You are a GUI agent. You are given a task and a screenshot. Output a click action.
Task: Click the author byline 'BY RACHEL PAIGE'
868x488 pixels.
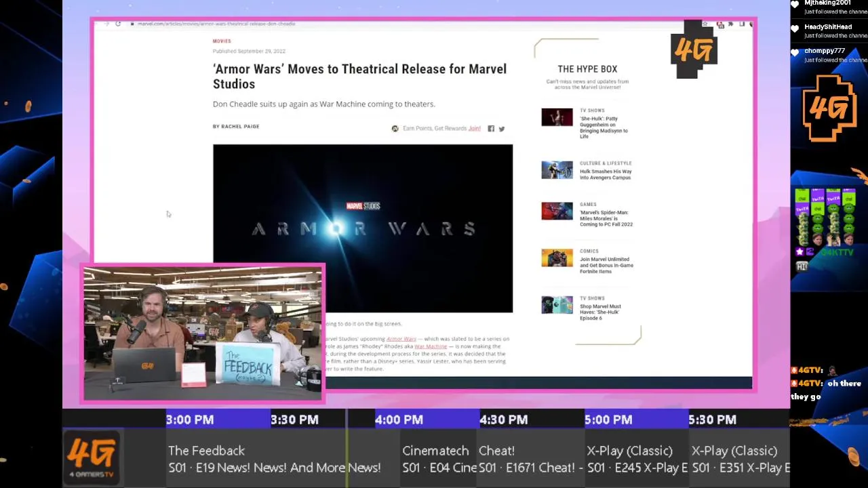[x=236, y=126]
